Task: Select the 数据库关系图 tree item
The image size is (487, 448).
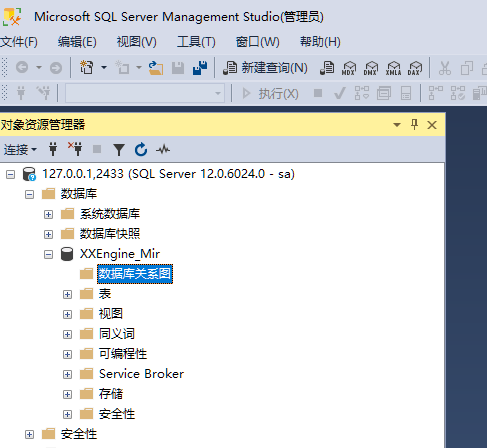Action: click(x=135, y=274)
